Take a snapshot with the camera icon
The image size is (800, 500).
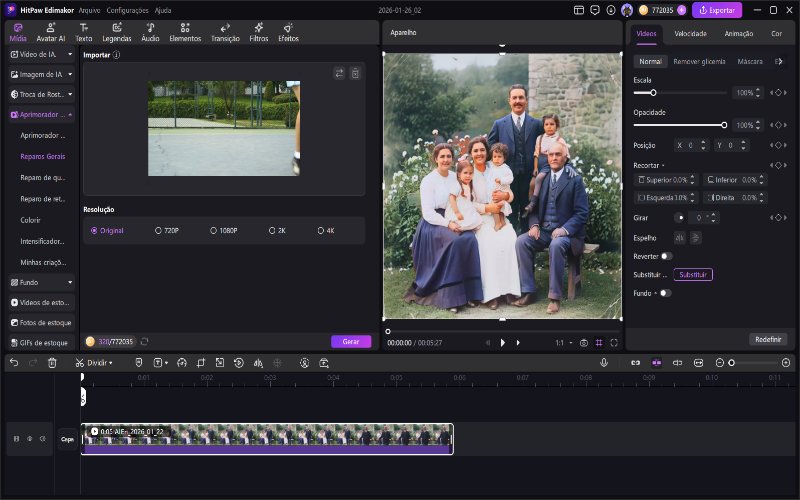tap(584, 342)
